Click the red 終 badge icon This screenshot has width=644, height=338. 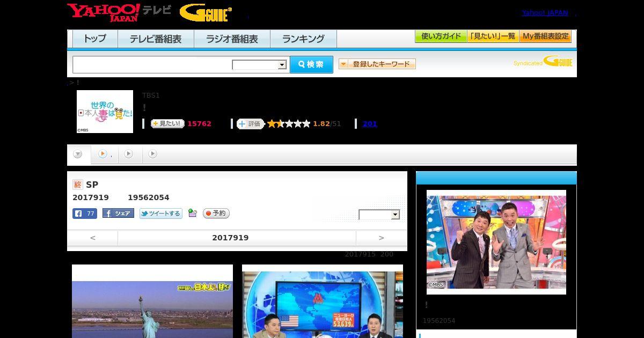[x=78, y=185]
